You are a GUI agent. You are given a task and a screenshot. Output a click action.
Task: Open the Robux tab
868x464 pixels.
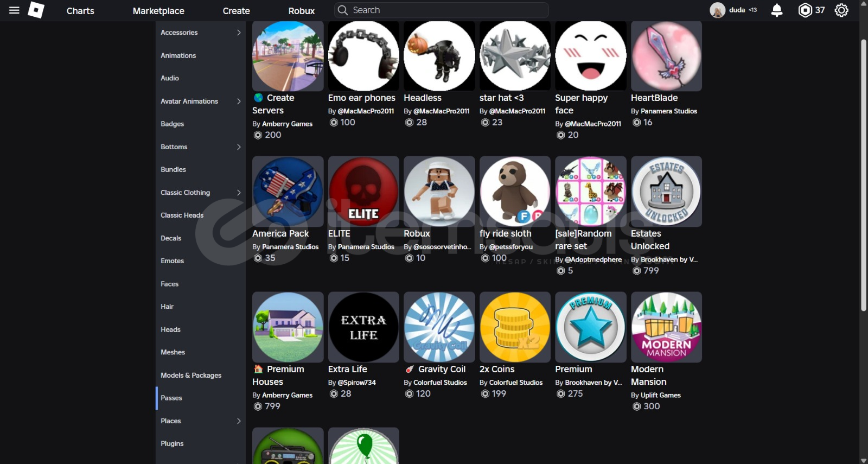coord(302,11)
